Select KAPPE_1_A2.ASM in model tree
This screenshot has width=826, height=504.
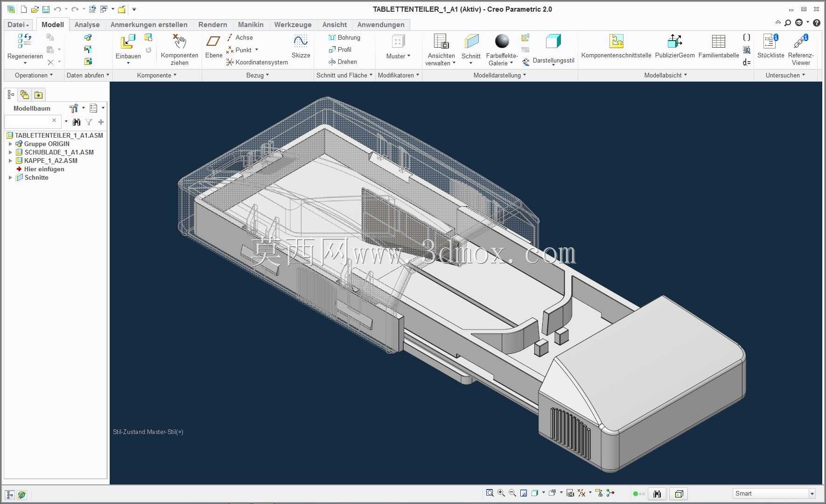[x=51, y=161]
